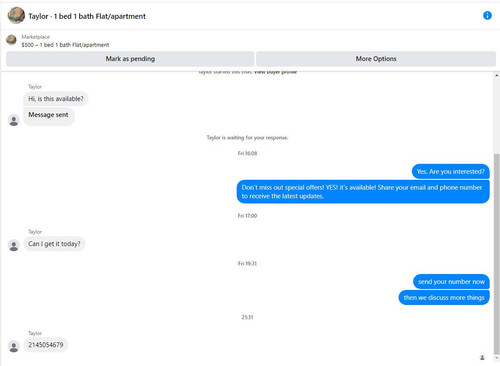Click scrollbar down arrow
The height and width of the screenshot is (366, 500).
point(497,358)
